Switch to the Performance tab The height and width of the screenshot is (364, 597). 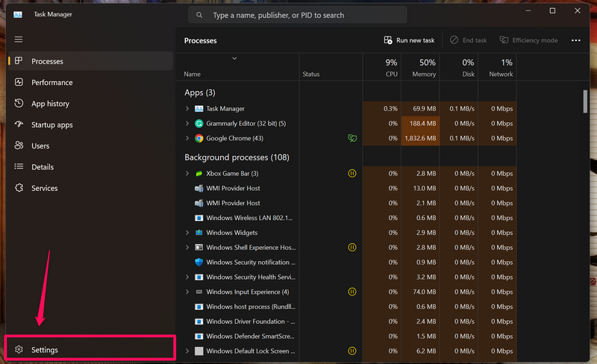[51, 83]
